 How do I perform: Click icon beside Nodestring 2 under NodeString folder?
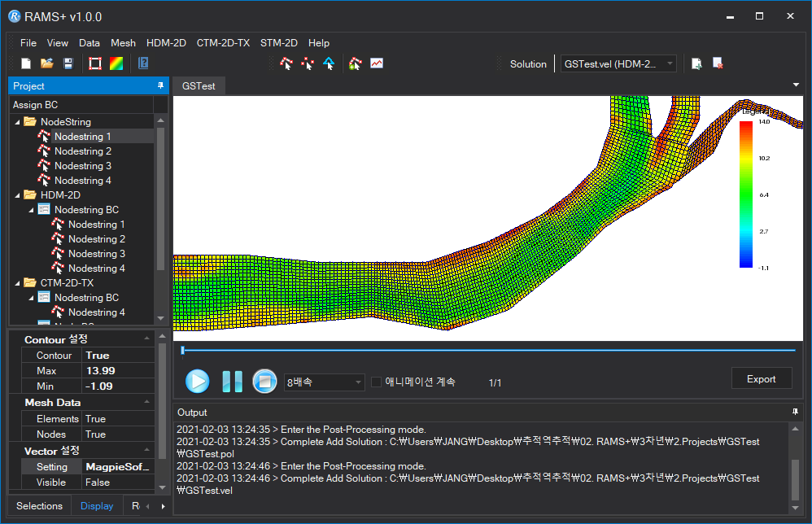pos(44,151)
